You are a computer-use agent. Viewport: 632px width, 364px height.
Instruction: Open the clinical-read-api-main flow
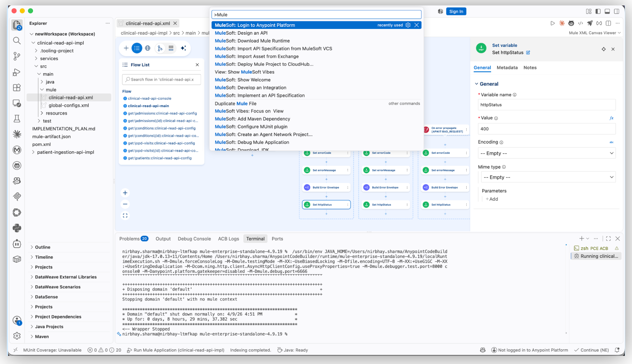tap(148, 106)
